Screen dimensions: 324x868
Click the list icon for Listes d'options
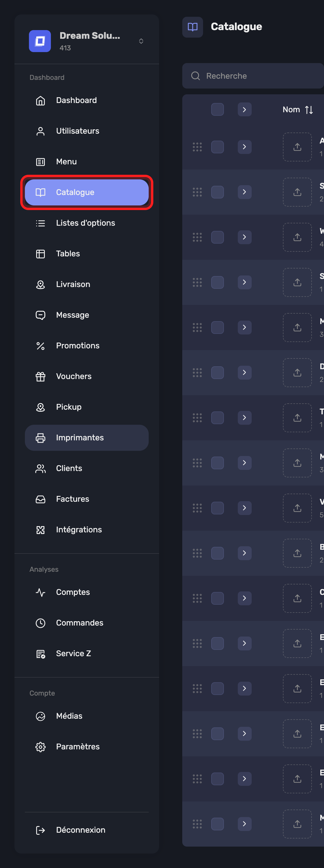[41, 223]
